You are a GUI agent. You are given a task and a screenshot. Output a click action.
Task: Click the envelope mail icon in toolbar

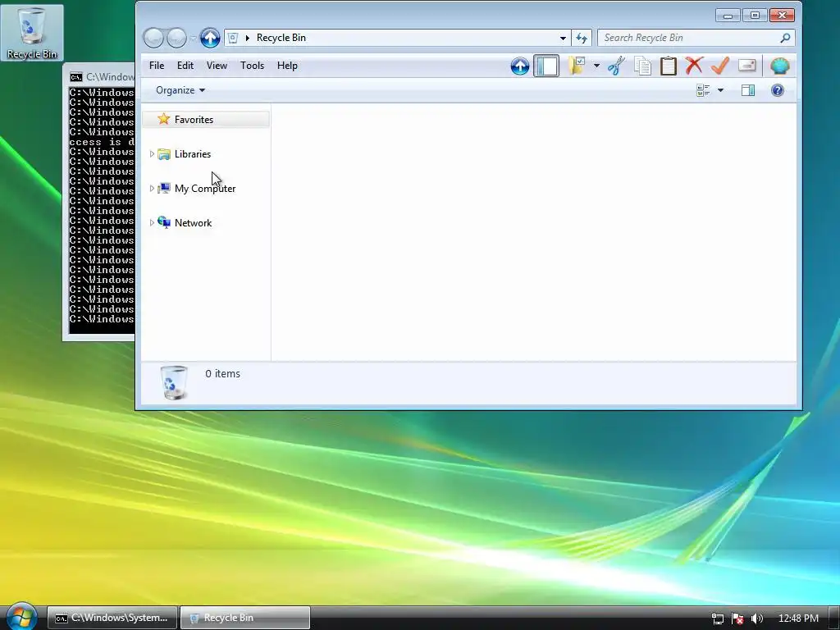746,66
